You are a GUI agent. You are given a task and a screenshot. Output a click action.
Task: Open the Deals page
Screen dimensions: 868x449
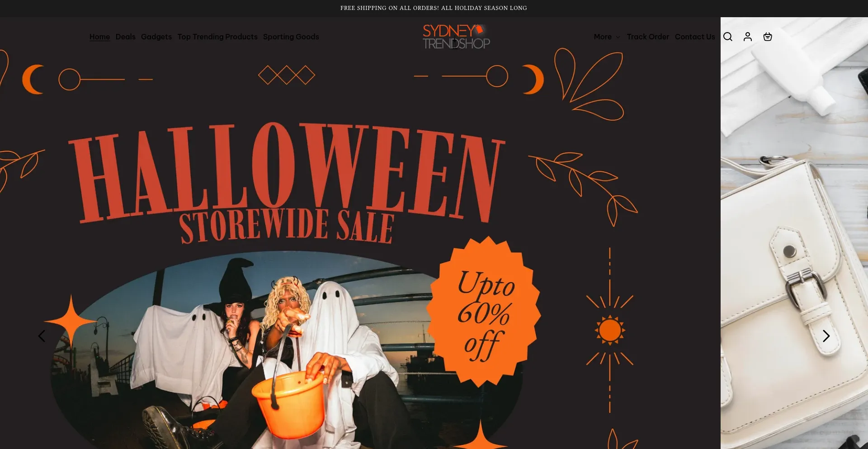point(125,37)
